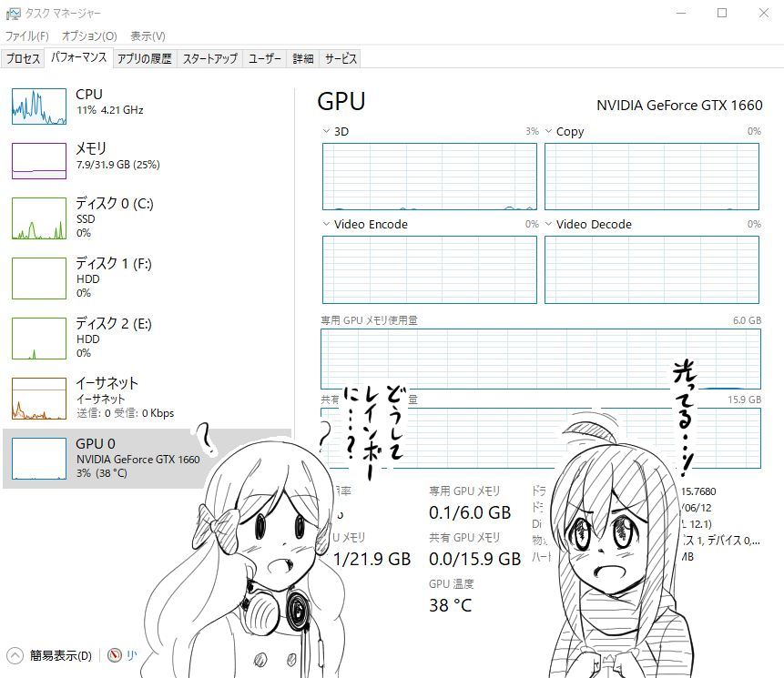This screenshot has height=678, width=784.
Task: Open the 3D engine graph dropdown
Action: (x=327, y=131)
